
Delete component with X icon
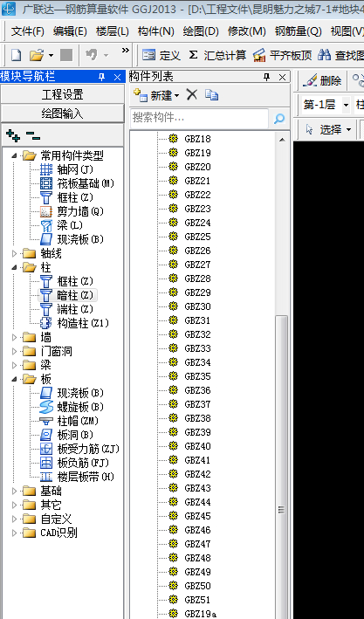pyautogui.click(x=192, y=95)
